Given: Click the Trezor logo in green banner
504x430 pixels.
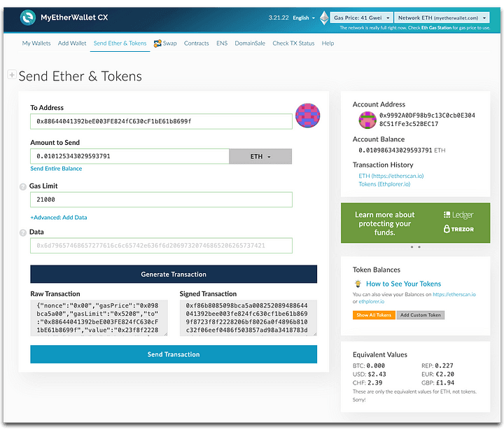Looking at the screenshot, I should pyautogui.click(x=458, y=229).
